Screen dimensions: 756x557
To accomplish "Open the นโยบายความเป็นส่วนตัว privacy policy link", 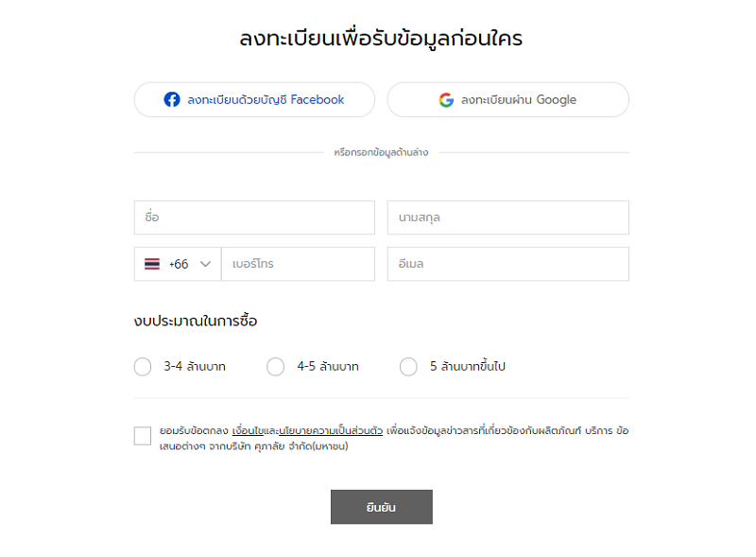I will 331,430.
